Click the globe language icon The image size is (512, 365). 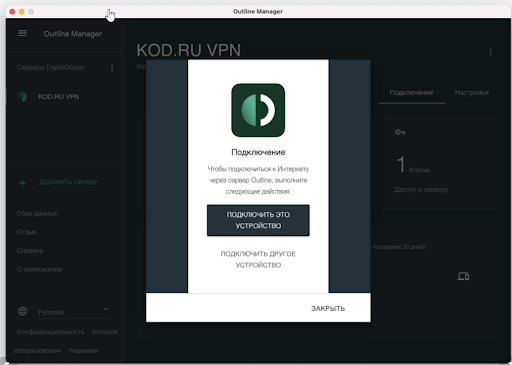(22, 312)
